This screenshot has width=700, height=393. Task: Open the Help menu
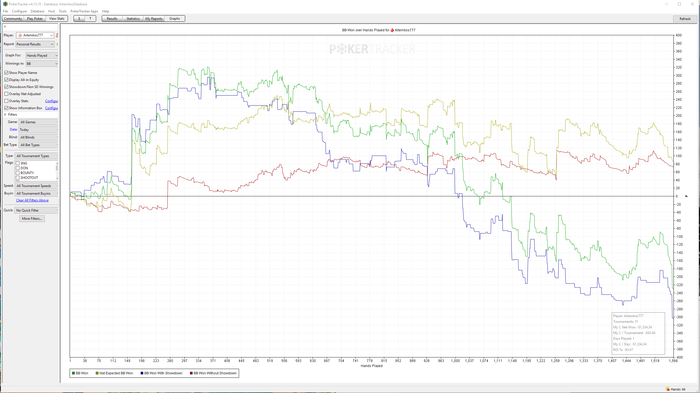(x=105, y=11)
